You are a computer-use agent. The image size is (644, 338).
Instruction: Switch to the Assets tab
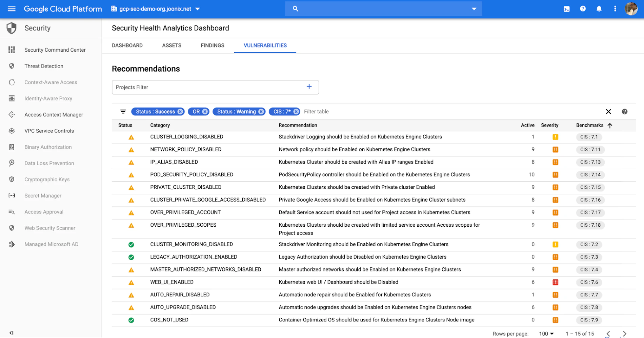172,45
